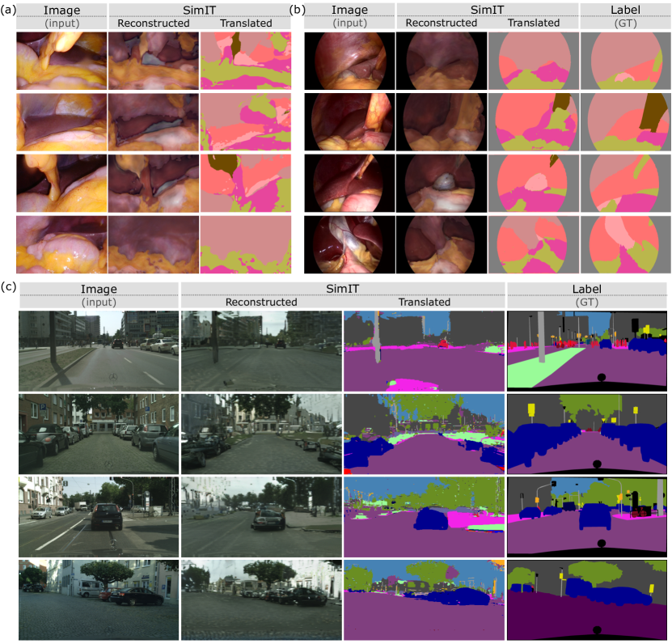Open panel (c) fourth-row input photo with tree

(x=99, y=600)
